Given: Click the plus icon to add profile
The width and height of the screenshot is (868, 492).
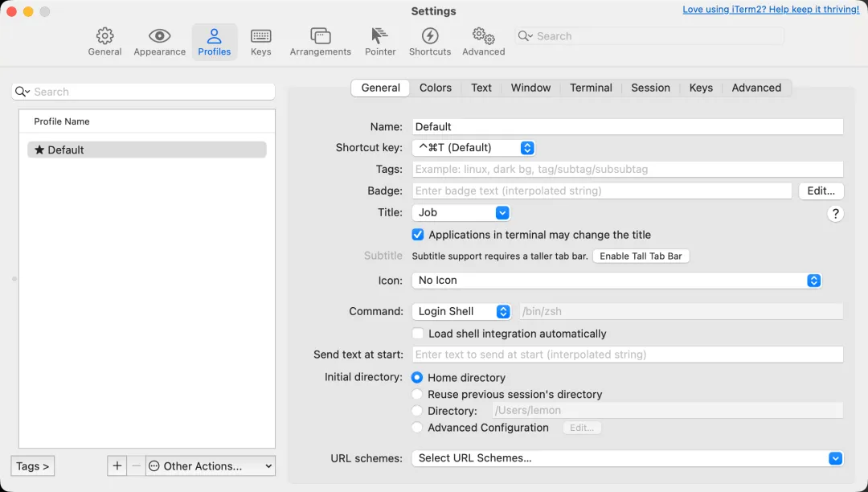Looking at the screenshot, I should click(117, 466).
